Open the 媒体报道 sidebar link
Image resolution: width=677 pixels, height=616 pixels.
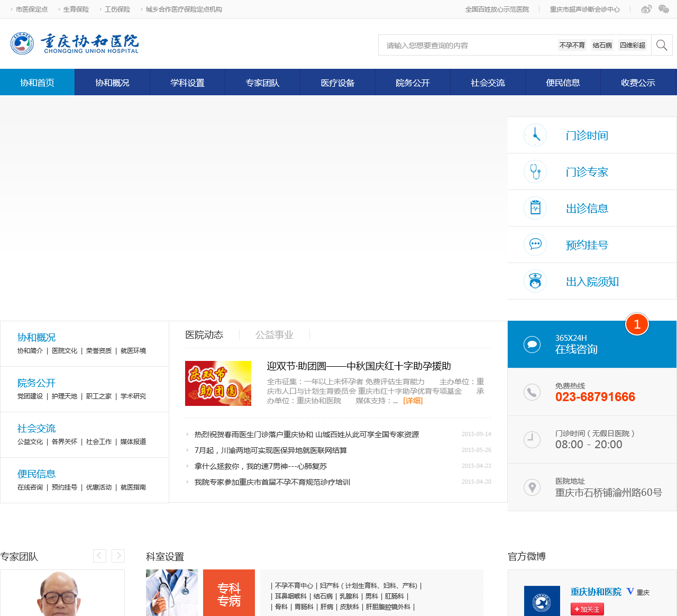[x=133, y=442]
